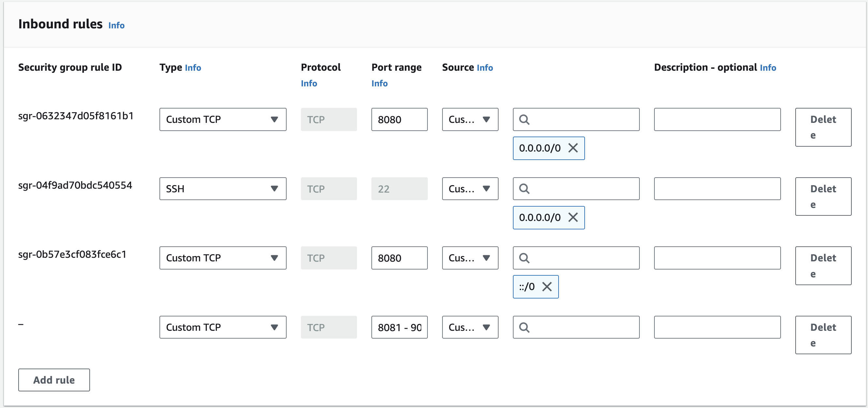Click Add rule

(53, 380)
